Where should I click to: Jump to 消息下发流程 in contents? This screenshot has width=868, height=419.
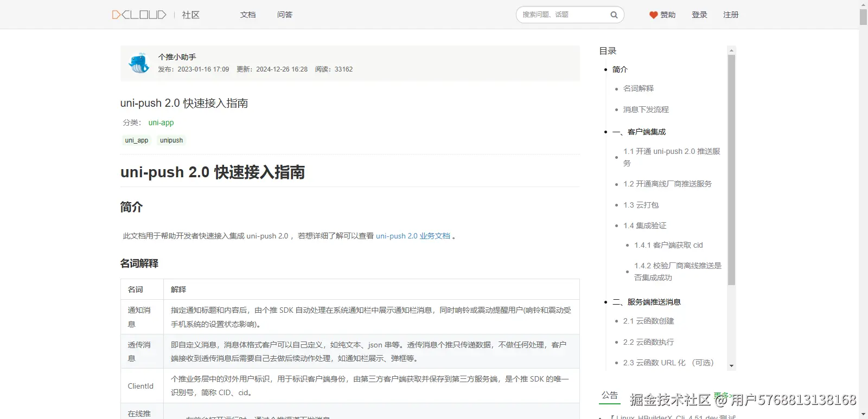[646, 109]
